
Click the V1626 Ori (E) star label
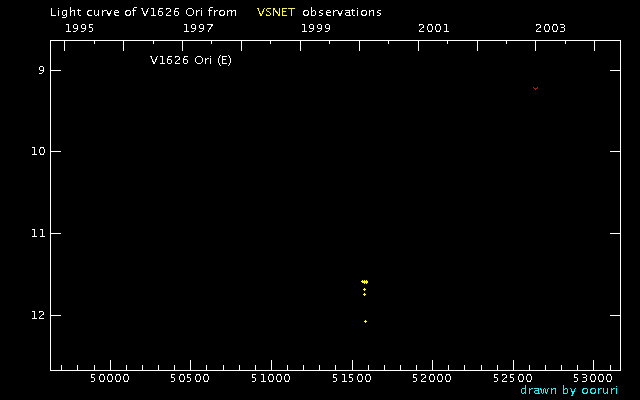(191, 60)
